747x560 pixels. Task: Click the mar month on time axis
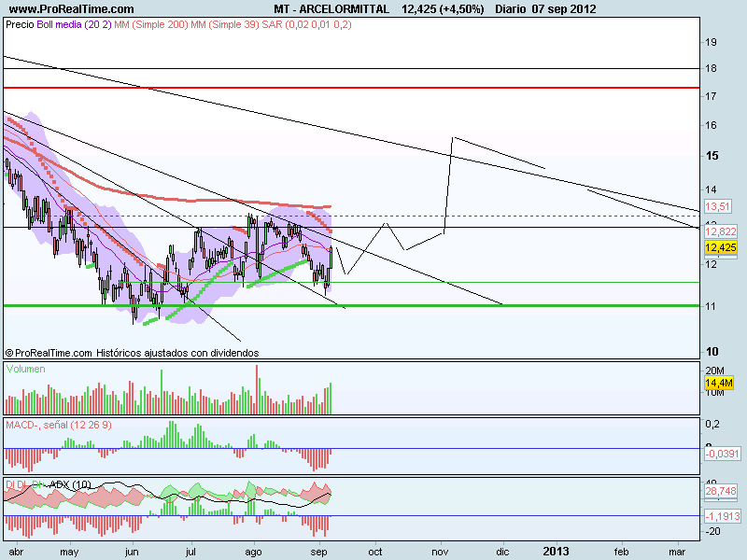coord(677,552)
